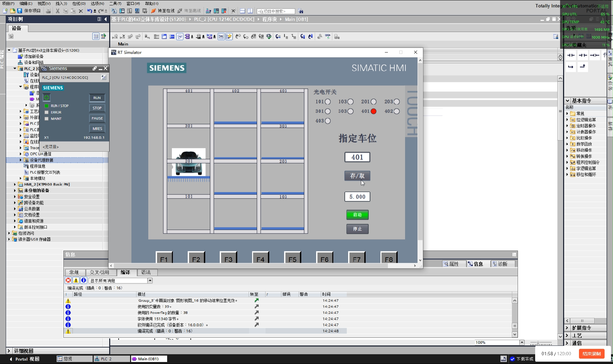The height and width of the screenshot is (364, 613).
Task: Switch to the 交叉引用 tab
Action: [99, 272]
